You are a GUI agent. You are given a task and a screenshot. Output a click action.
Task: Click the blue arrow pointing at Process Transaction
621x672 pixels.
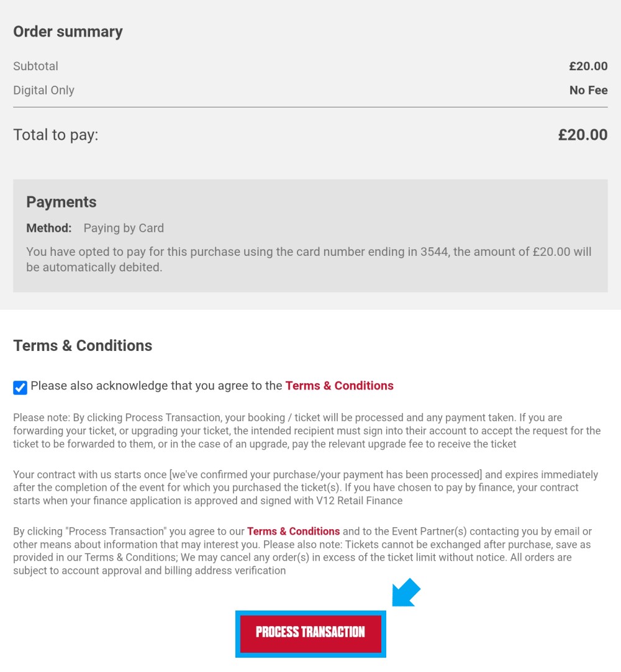point(406,593)
